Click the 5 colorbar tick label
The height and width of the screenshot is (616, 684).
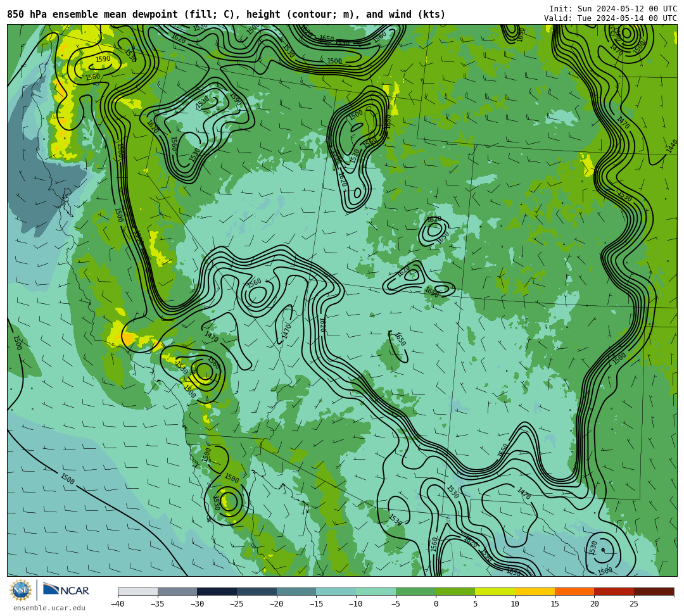tap(476, 604)
